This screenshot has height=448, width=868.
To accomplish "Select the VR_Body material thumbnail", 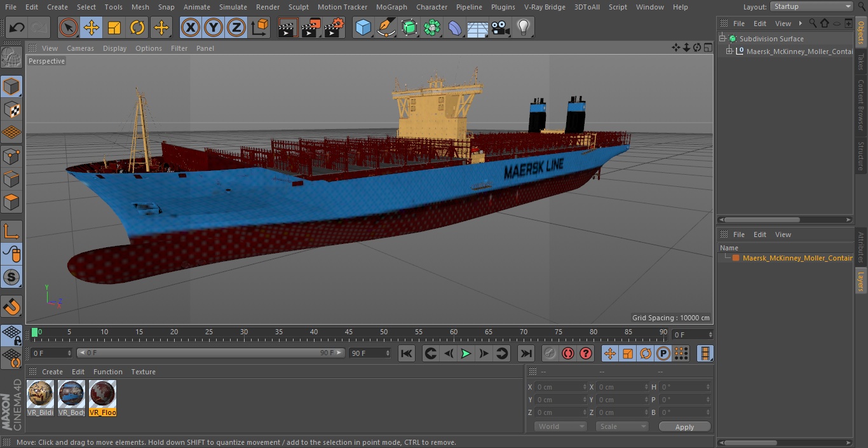I will [x=72, y=398].
